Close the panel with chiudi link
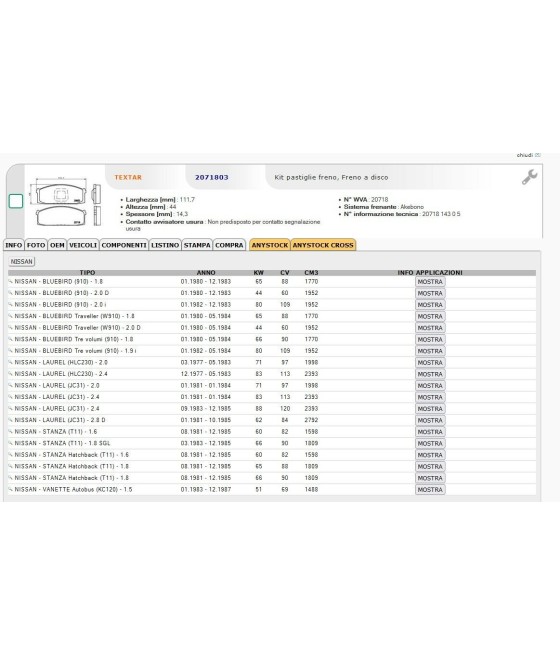The height and width of the screenshot is (655, 560). pos(528,155)
